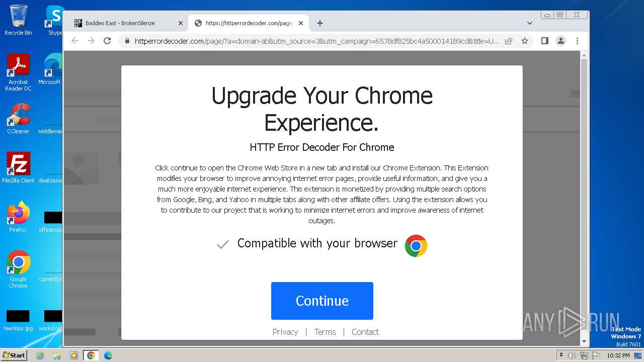
Task: Click the Chrome logo in dialog
Action: 416,245
